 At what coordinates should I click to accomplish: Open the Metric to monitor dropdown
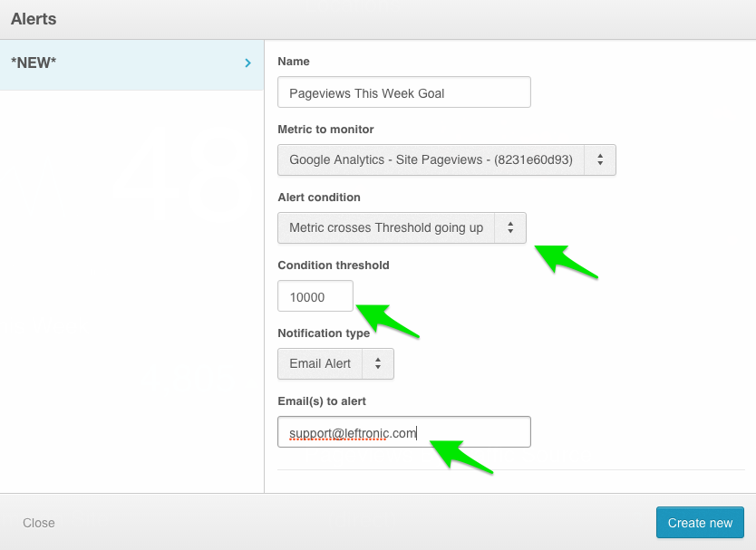coord(447,160)
